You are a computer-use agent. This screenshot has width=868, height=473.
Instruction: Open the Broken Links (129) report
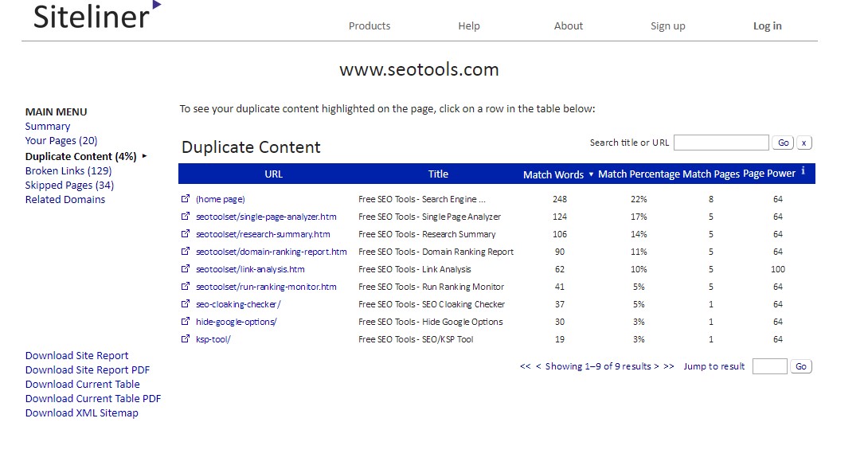click(x=68, y=171)
